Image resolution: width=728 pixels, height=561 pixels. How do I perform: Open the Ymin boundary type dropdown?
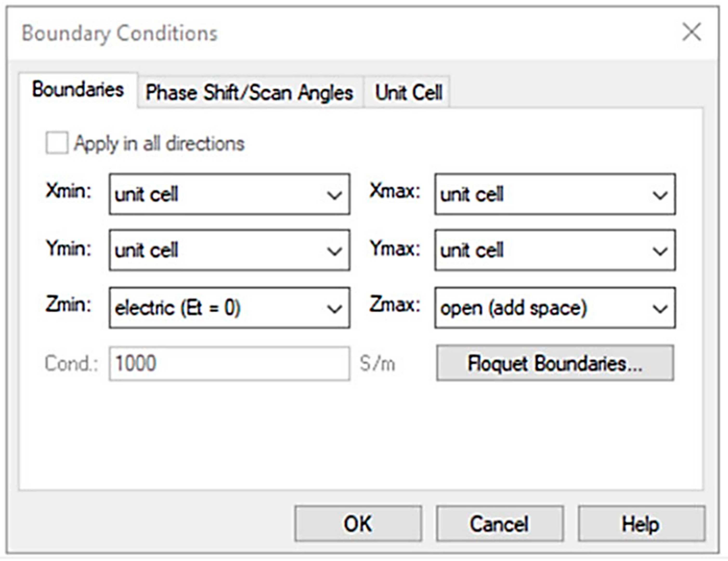coord(229,250)
